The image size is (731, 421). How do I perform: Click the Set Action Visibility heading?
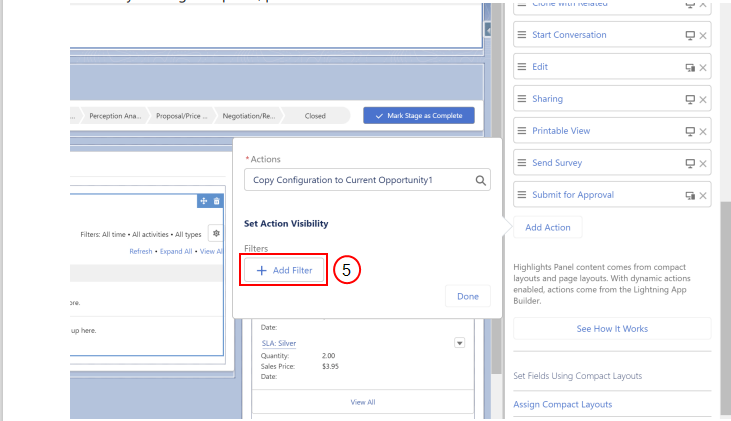pos(286,224)
